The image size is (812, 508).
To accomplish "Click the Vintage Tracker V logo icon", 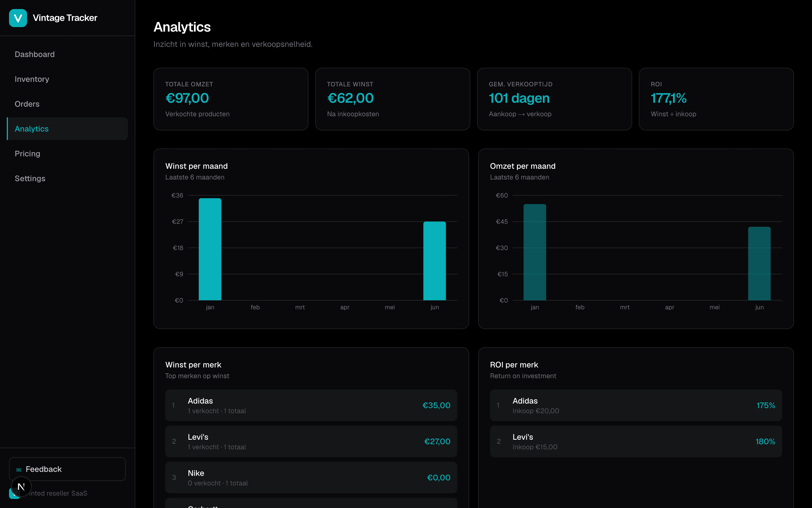I will point(18,18).
